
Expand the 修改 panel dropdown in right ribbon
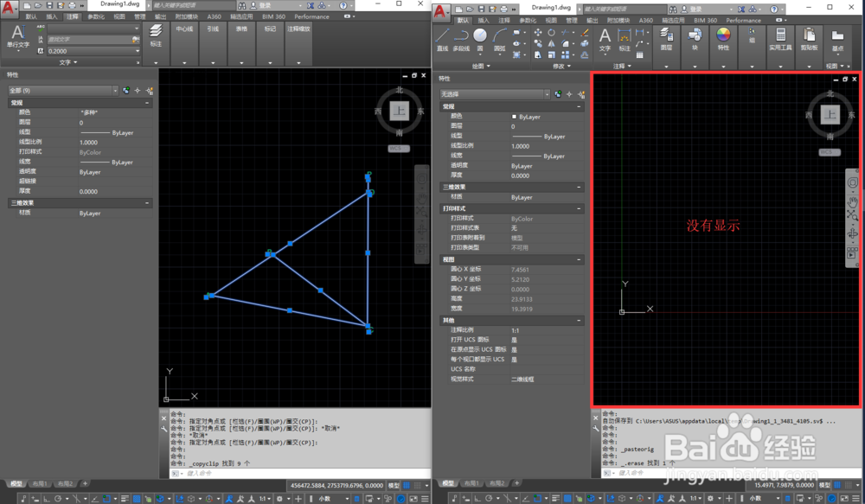tap(561, 67)
